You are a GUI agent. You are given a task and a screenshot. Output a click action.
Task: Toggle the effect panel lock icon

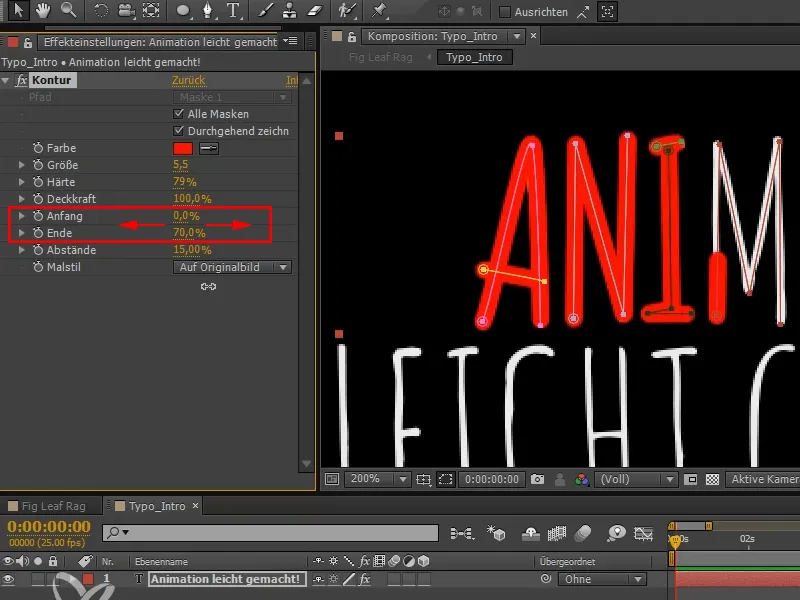(x=28, y=42)
